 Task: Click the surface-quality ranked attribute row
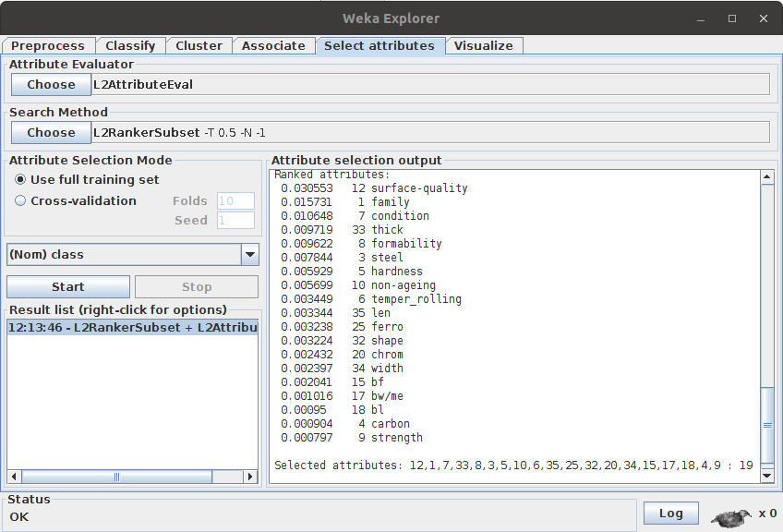click(x=374, y=188)
